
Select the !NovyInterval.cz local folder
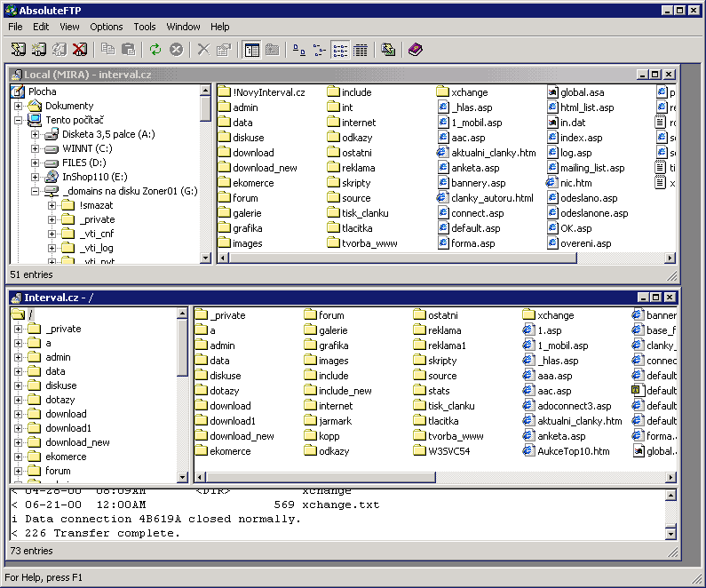click(x=262, y=92)
